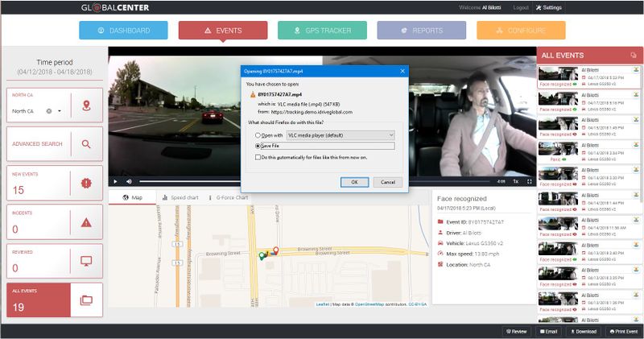Click the New Events alert badge icon
This screenshot has width=644, height=339.
pos(87,183)
